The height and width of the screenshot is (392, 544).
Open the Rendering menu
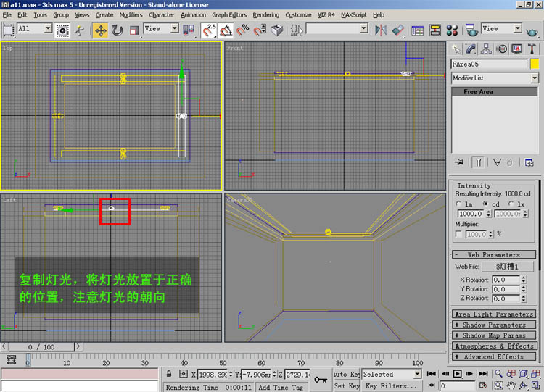266,14
